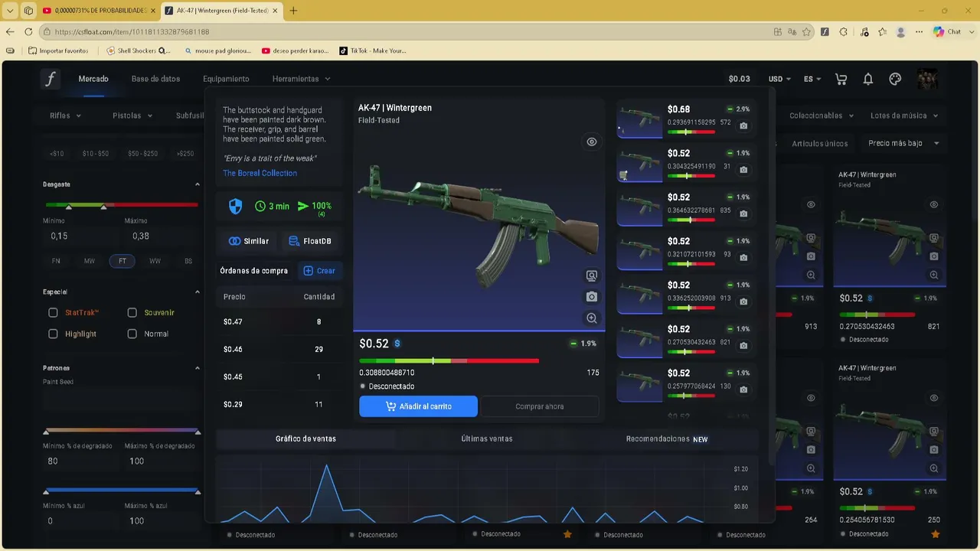Toggle the Normal checkbox
This screenshot has height=551, width=980.
132,334
